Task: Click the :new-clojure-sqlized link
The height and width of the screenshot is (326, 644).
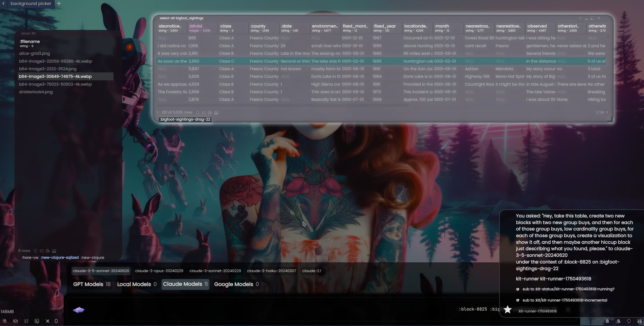Action: [x=60, y=258]
